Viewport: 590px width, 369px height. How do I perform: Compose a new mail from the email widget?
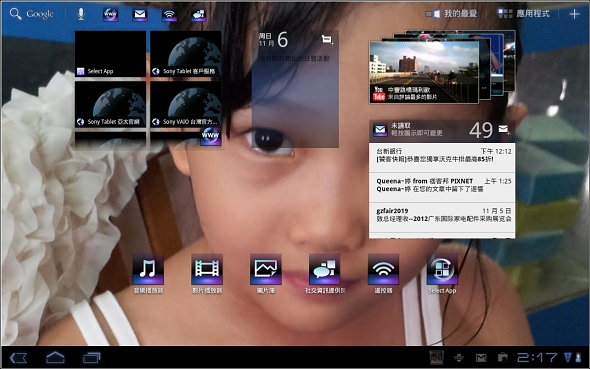pos(504,130)
